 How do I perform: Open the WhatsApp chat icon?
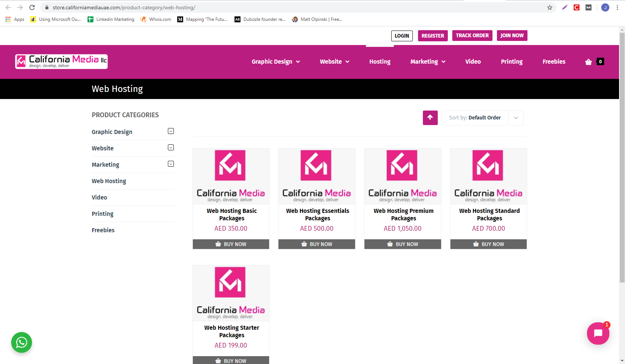(22, 342)
